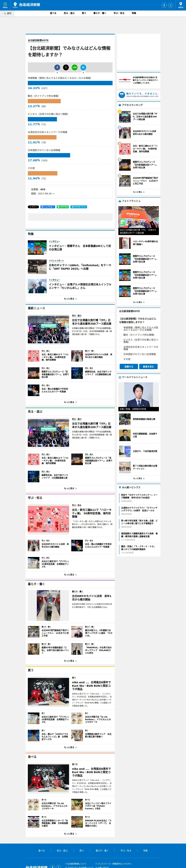Click the small X ポスト share button
The height and width of the screenshot is (868, 186).
33,207
